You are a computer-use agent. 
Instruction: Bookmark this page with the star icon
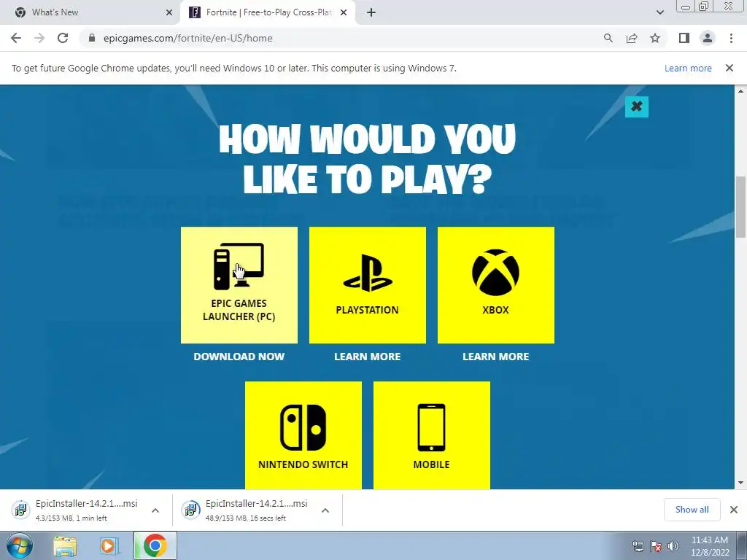point(655,38)
